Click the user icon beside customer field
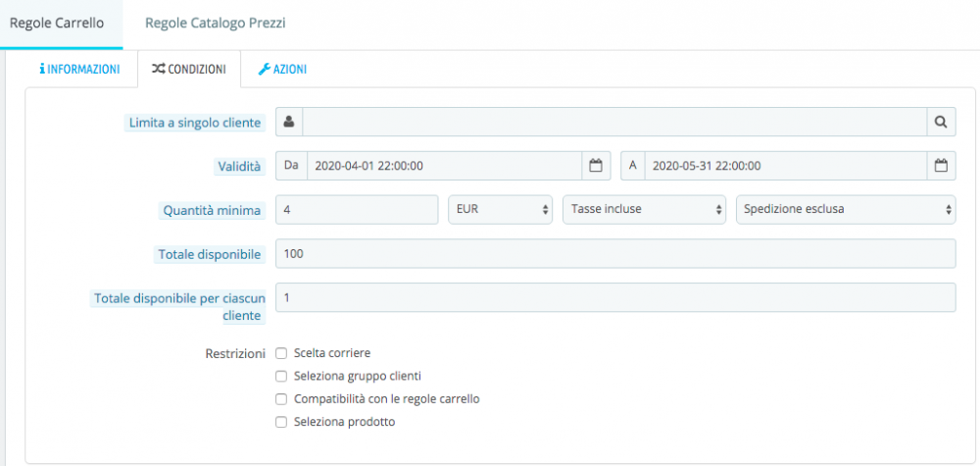Image resolution: width=980 pixels, height=466 pixels. coord(289,122)
